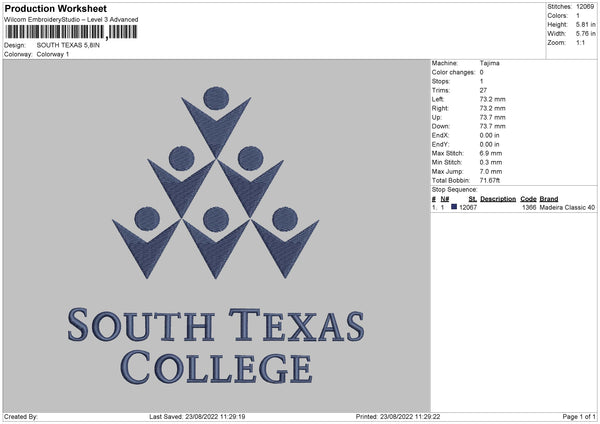Click the Max Jump value '7.0 mm'
The width and height of the screenshot is (600, 424).
tap(491, 172)
